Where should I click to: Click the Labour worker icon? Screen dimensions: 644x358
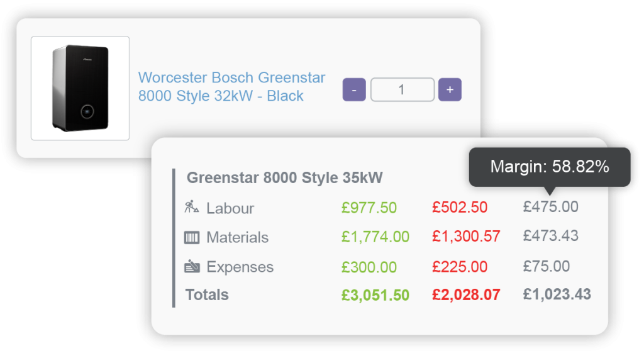192,206
